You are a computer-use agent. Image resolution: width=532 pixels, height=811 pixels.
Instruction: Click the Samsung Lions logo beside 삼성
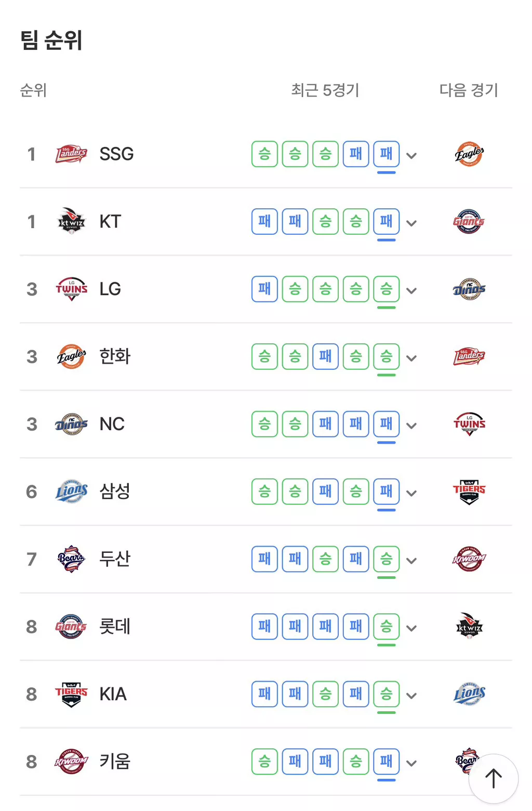pyautogui.click(x=71, y=491)
